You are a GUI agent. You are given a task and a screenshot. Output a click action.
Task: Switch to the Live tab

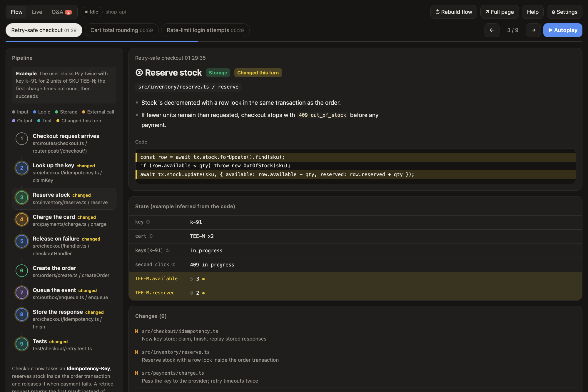pyautogui.click(x=37, y=12)
